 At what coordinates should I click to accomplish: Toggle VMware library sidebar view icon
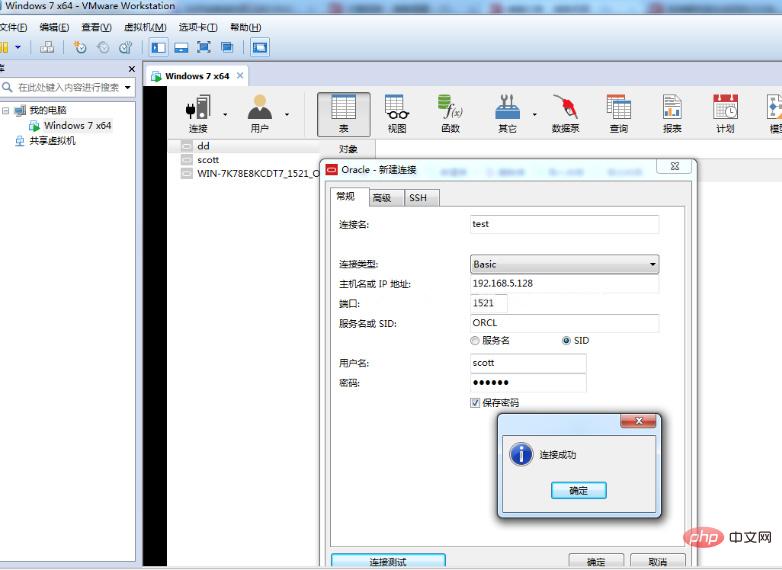[x=159, y=47]
